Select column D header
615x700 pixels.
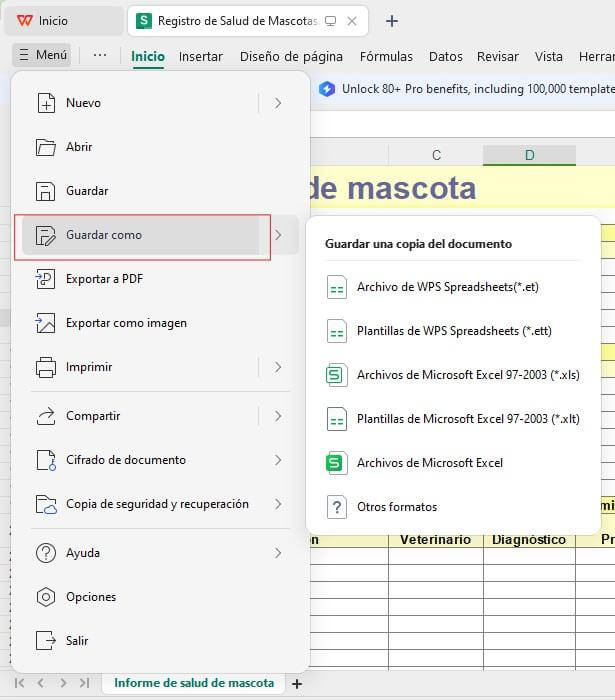point(529,155)
